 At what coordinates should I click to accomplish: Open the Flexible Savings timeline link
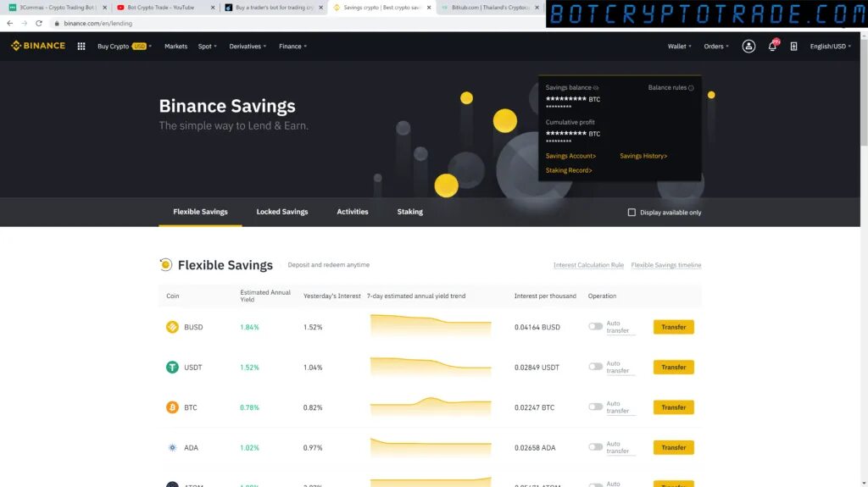pyautogui.click(x=666, y=265)
